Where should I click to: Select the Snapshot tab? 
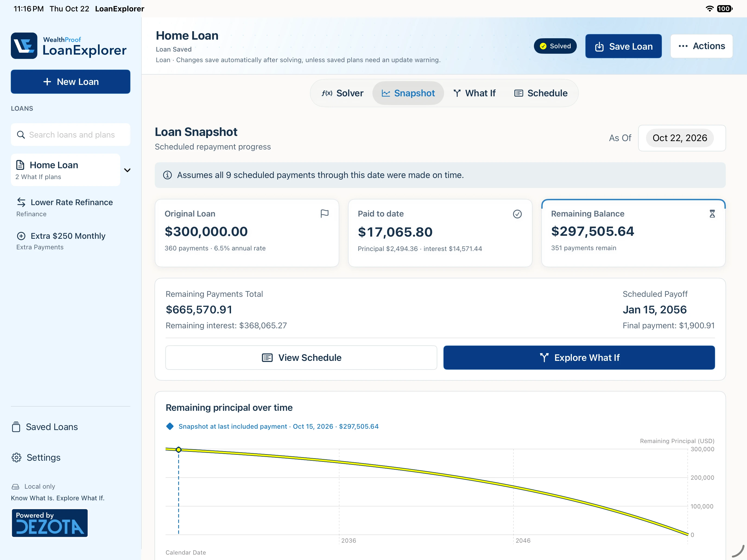(x=408, y=93)
